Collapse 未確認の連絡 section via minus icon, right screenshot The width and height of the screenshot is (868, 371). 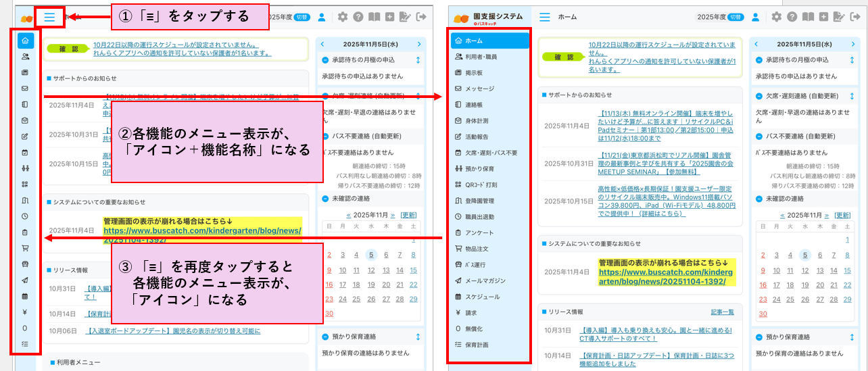(x=759, y=199)
